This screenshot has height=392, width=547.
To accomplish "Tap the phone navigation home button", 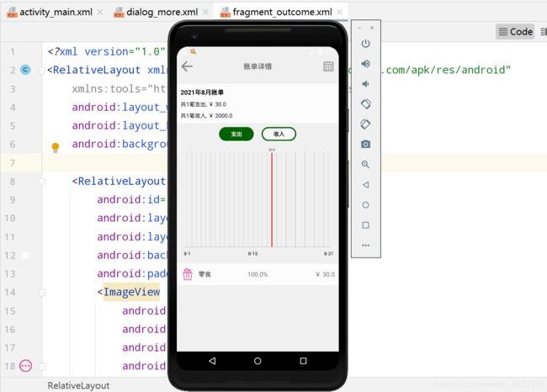I will point(258,361).
